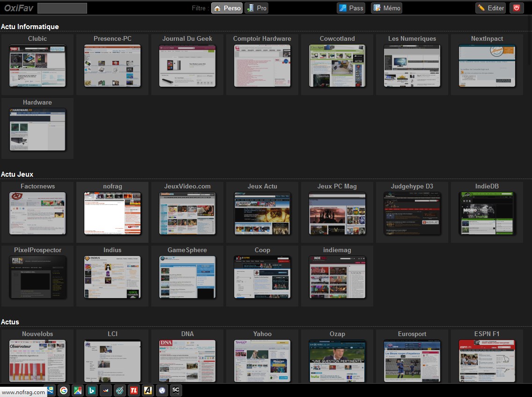
Task: Open the Mémo notes panel
Action: pos(386,8)
